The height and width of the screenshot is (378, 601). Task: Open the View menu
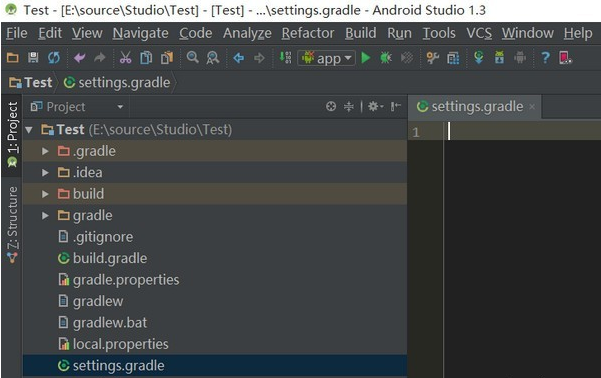tap(87, 33)
